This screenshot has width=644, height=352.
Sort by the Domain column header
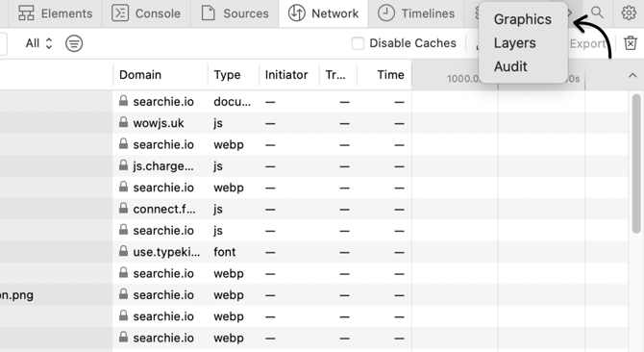[x=140, y=75]
